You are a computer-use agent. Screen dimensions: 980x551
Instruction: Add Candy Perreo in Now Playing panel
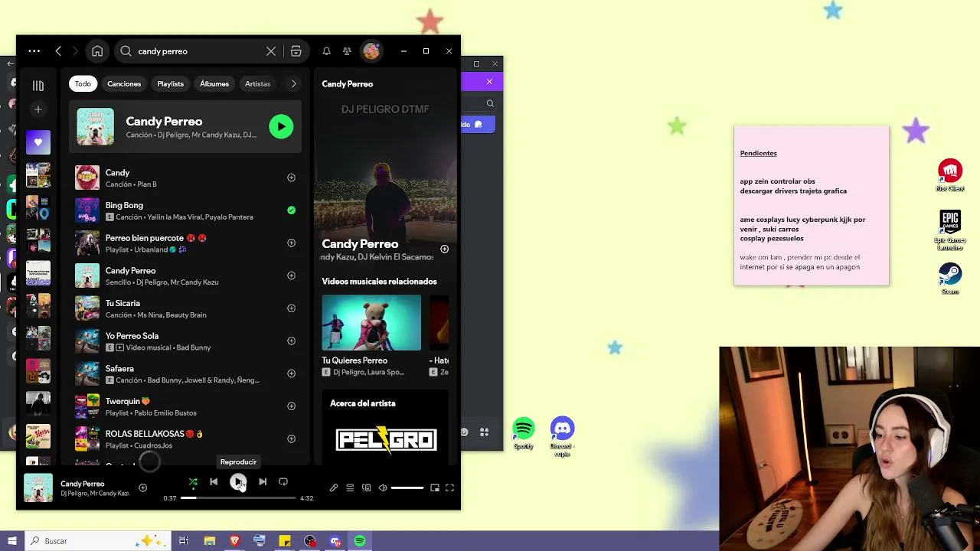[x=444, y=249]
